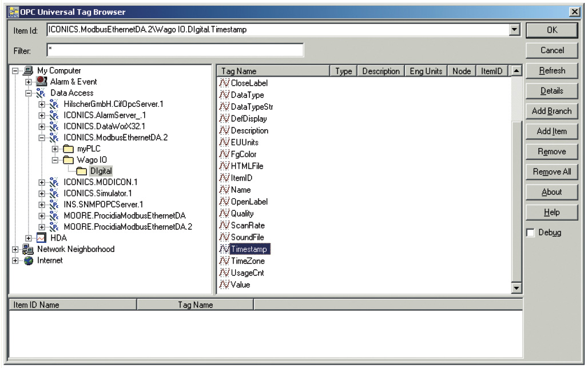Click the Item Id text field
This screenshot has height=368, width=588.
[278, 30]
